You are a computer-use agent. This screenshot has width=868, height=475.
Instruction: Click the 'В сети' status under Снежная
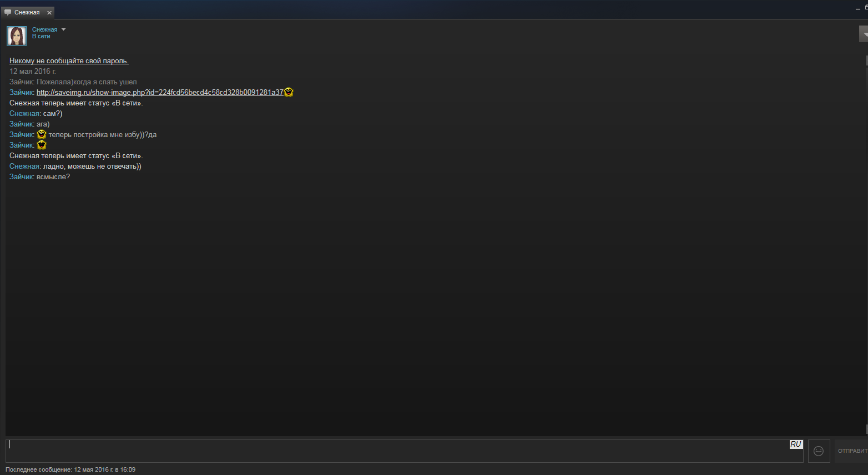(41, 36)
